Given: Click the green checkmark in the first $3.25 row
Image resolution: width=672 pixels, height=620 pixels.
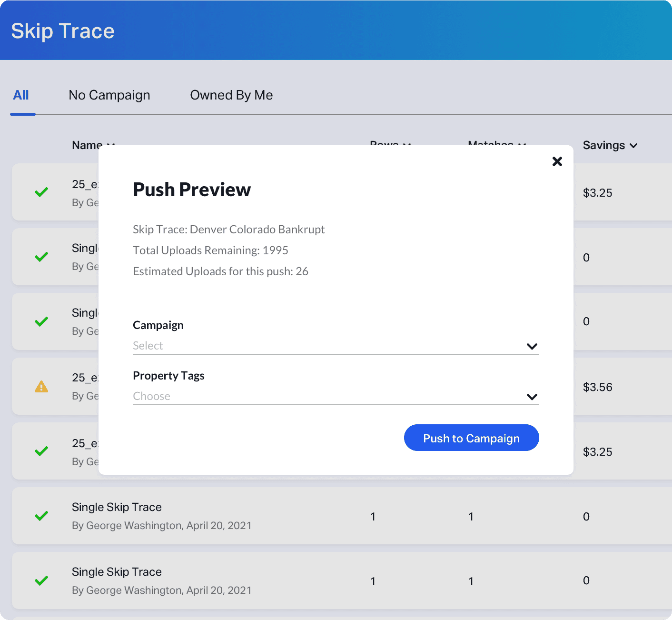Looking at the screenshot, I should pos(41,192).
